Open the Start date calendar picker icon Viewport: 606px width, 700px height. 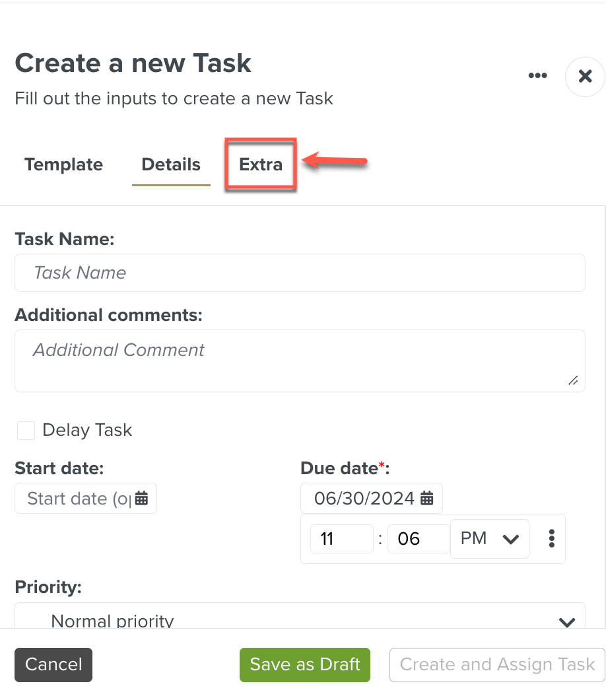coord(141,499)
